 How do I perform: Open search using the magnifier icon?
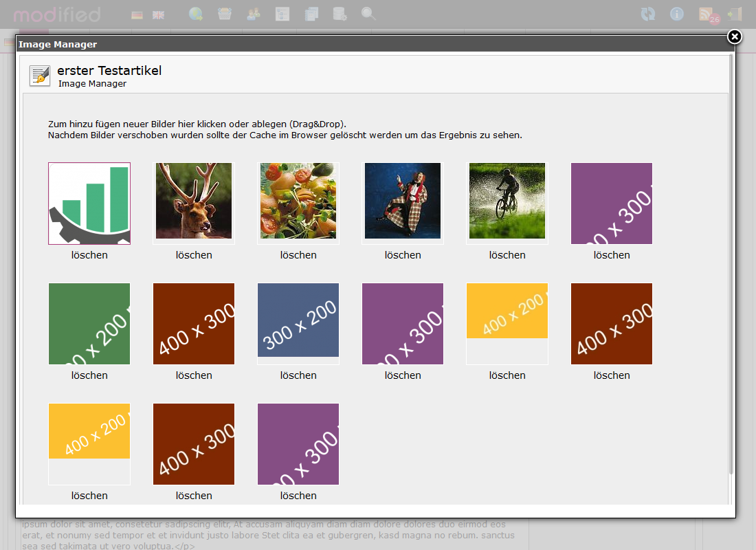tap(368, 14)
